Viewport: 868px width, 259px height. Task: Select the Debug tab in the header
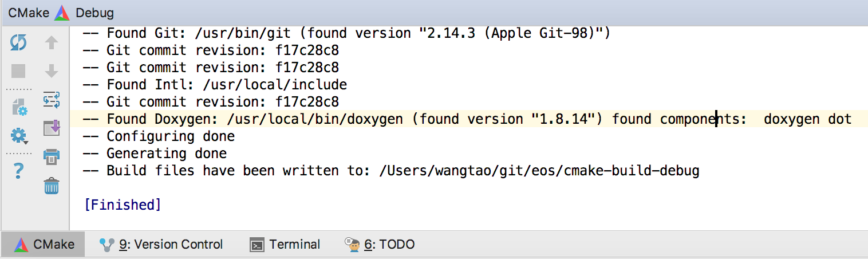coord(94,13)
